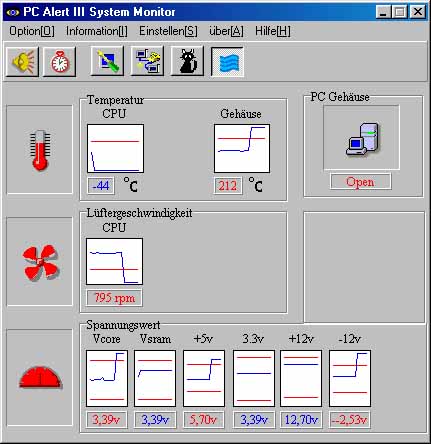Click the Vsram voltage graph
The width and height of the screenshot is (431, 444).
[x=155, y=378]
